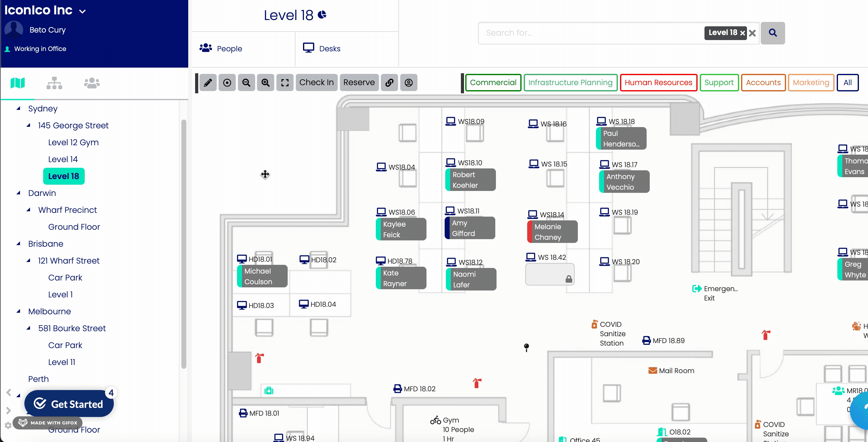Collapse the Darwin tree node
Screen dimensions: 868x442
click(x=18, y=193)
